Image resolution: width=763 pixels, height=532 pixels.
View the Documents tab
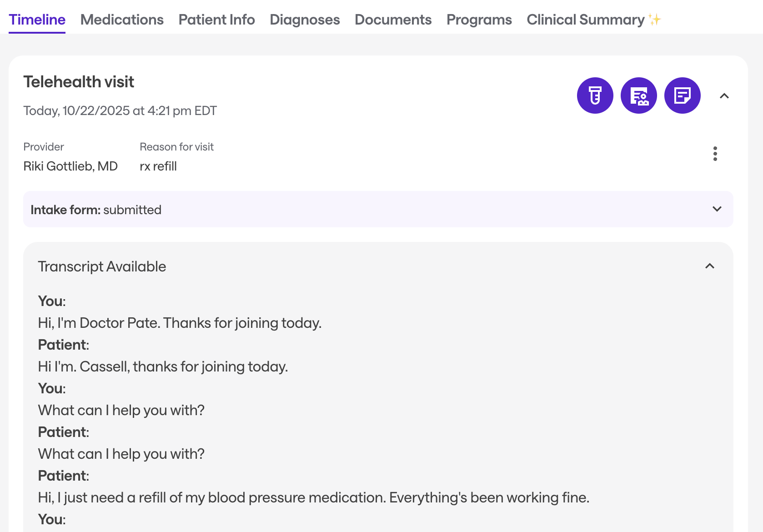pyautogui.click(x=393, y=20)
